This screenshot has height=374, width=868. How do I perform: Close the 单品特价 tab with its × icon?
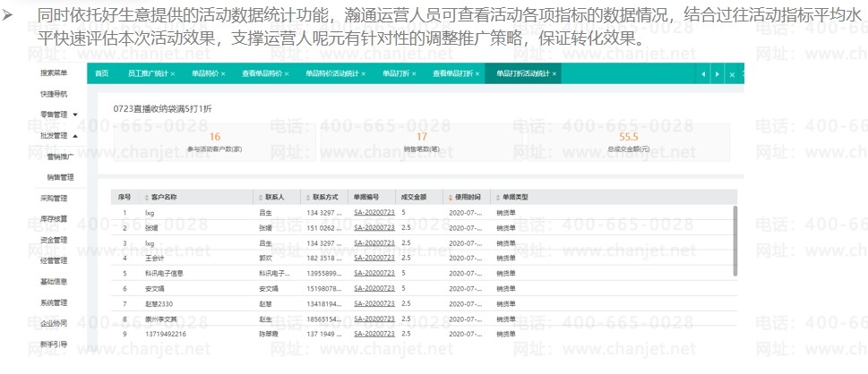[223, 74]
